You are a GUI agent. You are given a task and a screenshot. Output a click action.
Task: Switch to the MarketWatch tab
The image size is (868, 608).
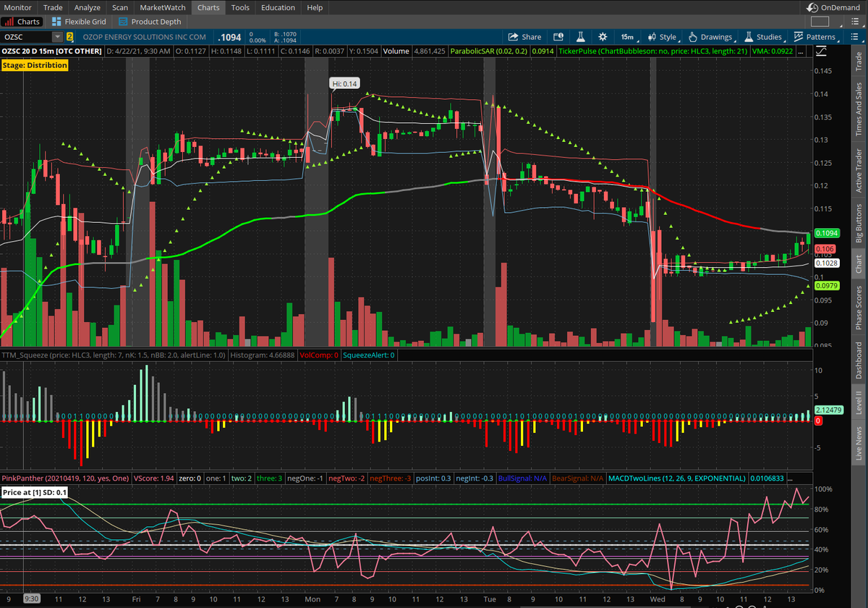point(163,7)
